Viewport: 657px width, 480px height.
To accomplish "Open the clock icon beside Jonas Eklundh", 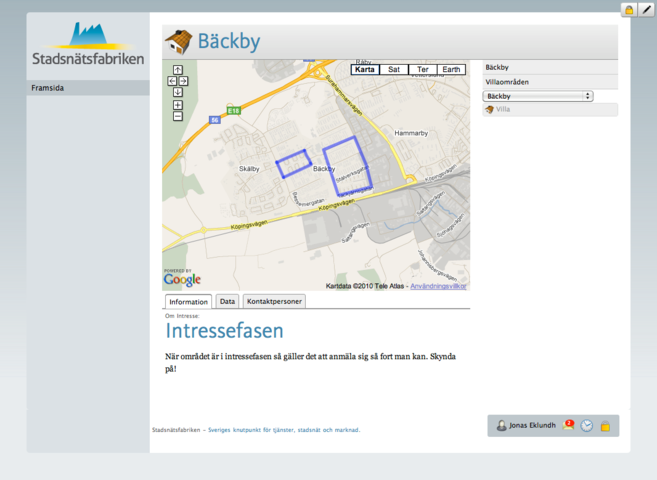I will click(x=587, y=426).
